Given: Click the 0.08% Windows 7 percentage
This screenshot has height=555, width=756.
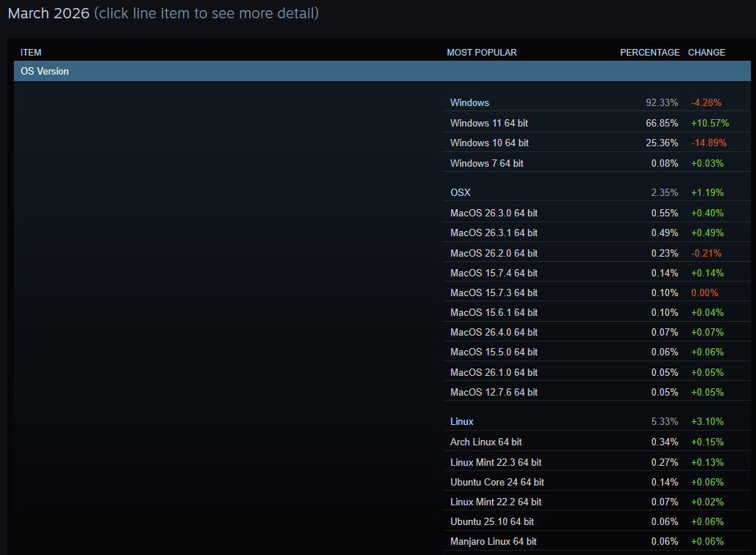Looking at the screenshot, I should click(665, 163).
